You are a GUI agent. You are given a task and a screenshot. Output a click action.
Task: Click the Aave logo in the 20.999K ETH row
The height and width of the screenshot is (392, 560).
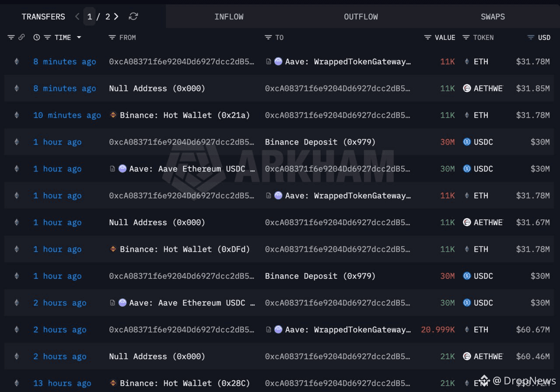(278, 330)
